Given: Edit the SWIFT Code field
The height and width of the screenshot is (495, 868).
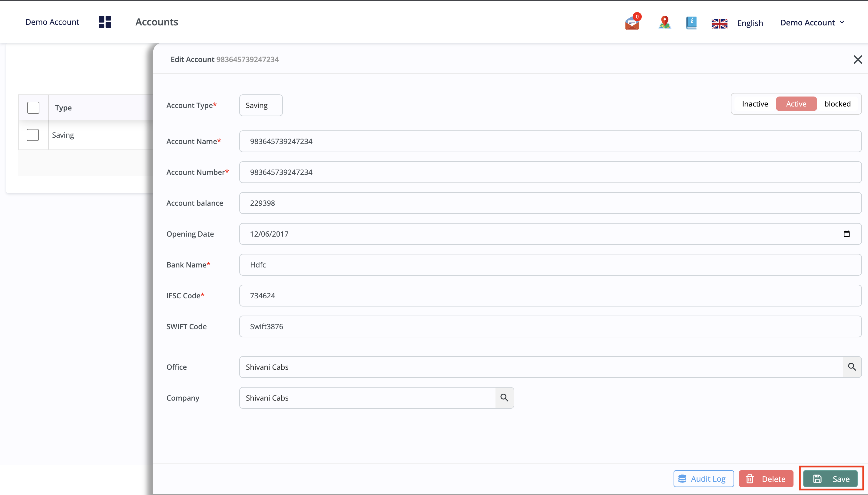Looking at the screenshot, I should coord(550,327).
